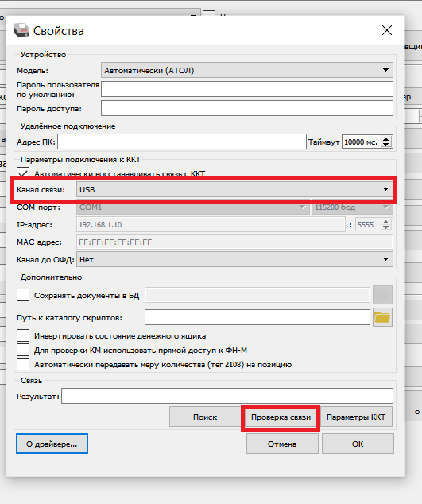Toggle automatic quantity measure tag 2108 checkbox

(x=23, y=364)
